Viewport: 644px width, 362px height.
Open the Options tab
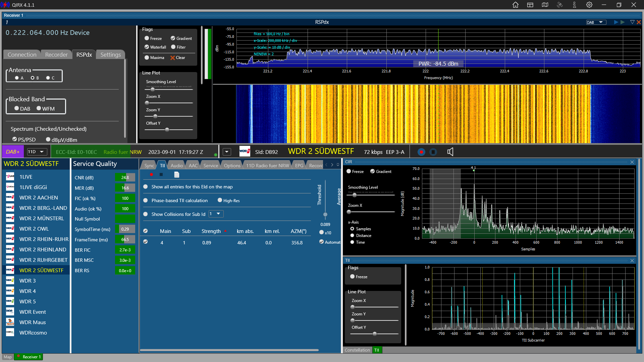232,166
